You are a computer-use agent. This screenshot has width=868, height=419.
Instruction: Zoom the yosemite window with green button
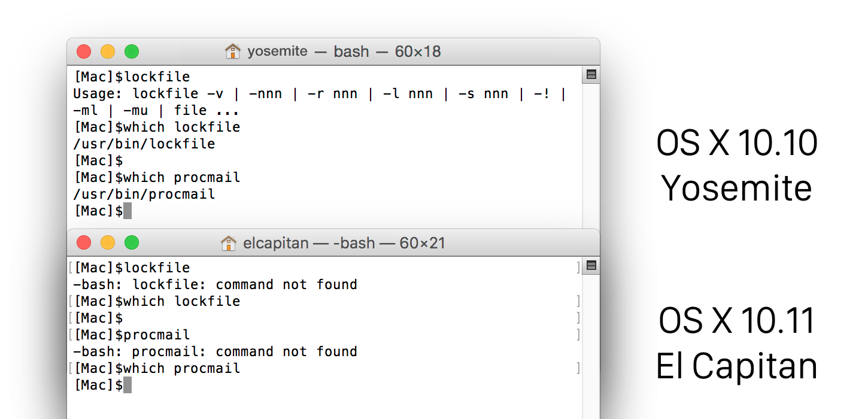(x=132, y=51)
